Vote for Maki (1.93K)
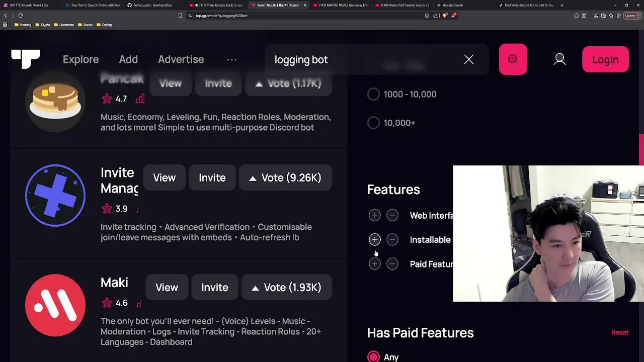The height and width of the screenshot is (362, 644). pos(287,287)
